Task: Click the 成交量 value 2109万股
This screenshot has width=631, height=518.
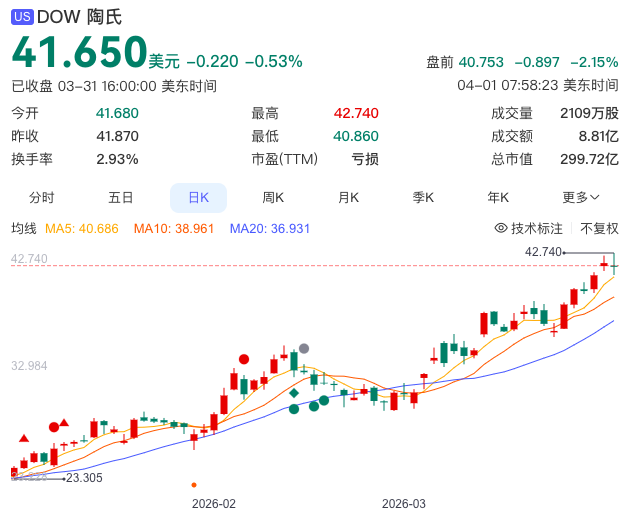Action: 589,113
